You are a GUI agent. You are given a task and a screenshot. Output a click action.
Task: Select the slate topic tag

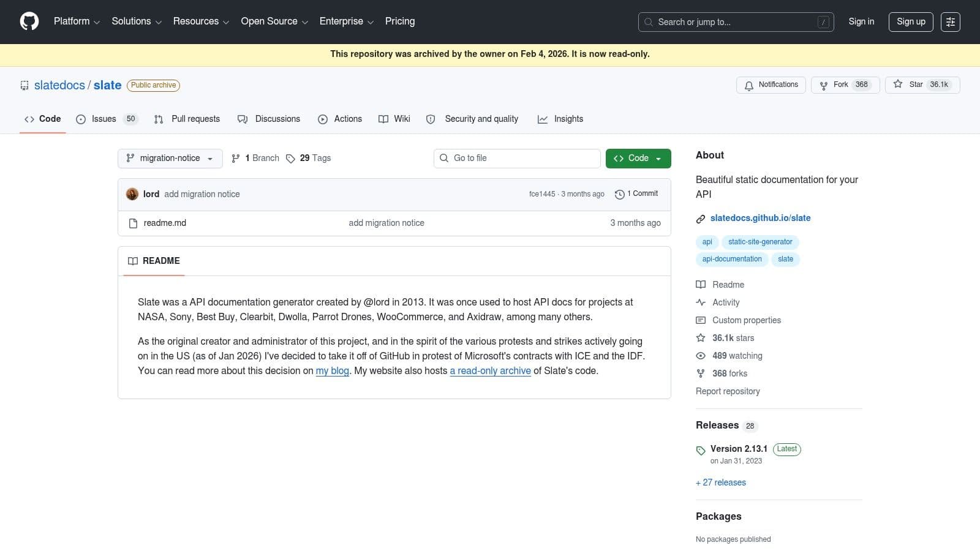[785, 259]
